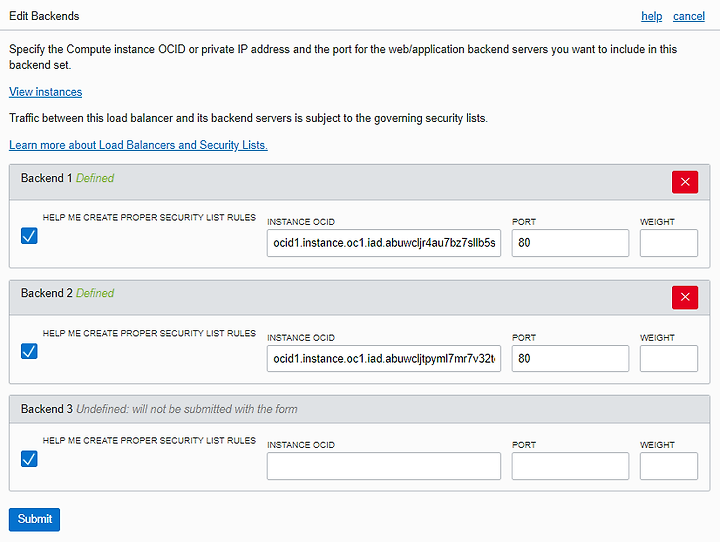Screen dimensions: 720x542
Task: Focus empty Backend 3 Instance OCID field
Action: (384, 466)
